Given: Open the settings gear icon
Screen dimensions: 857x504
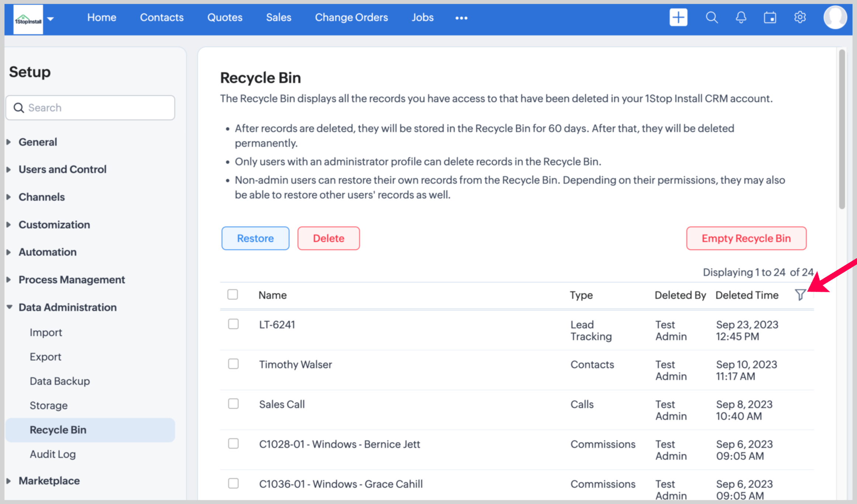Looking at the screenshot, I should tap(800, 17).
